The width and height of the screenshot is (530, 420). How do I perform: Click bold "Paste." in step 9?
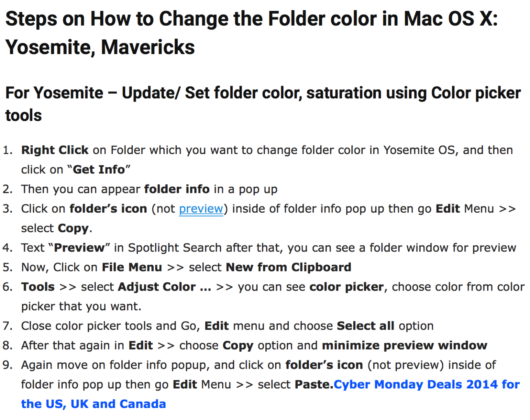[x=314, y=385]
